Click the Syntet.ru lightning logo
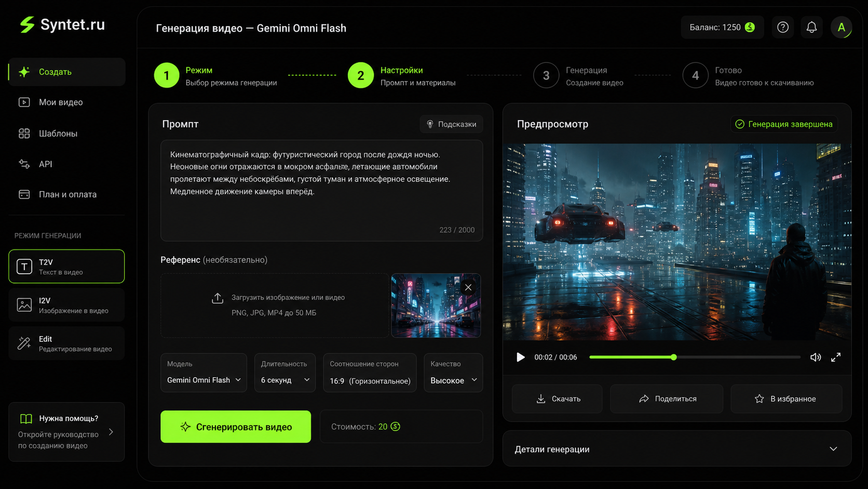Viewport: 868px width, 489px height. [x=27, y=24]
